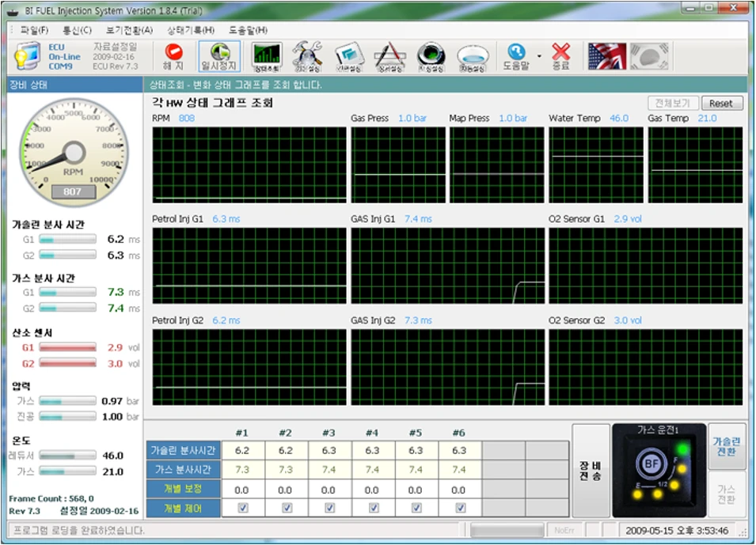Click the 장비 상태 panel header
The height and width of the screenshot is (545, 756).
tap(75, 85)
